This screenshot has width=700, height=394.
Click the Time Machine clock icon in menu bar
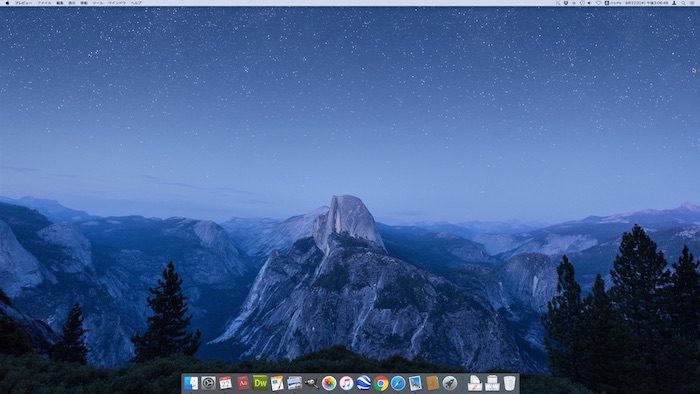point(582,3)
